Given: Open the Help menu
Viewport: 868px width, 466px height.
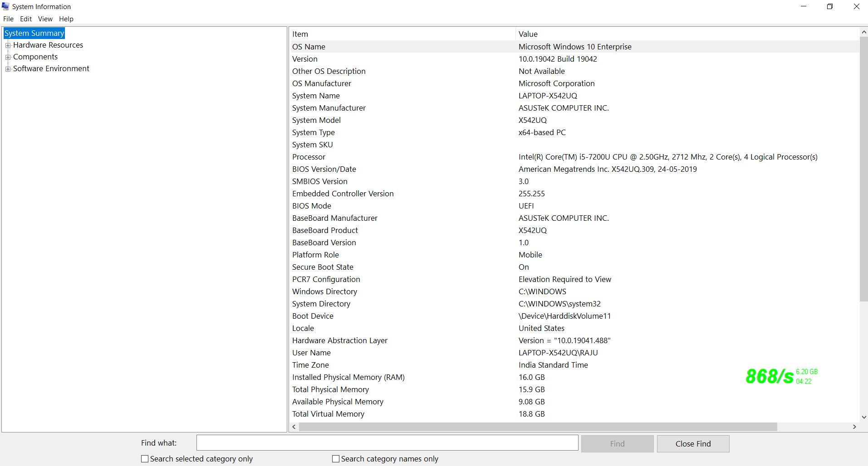Looking at the screenshot, I should point(66,19).
